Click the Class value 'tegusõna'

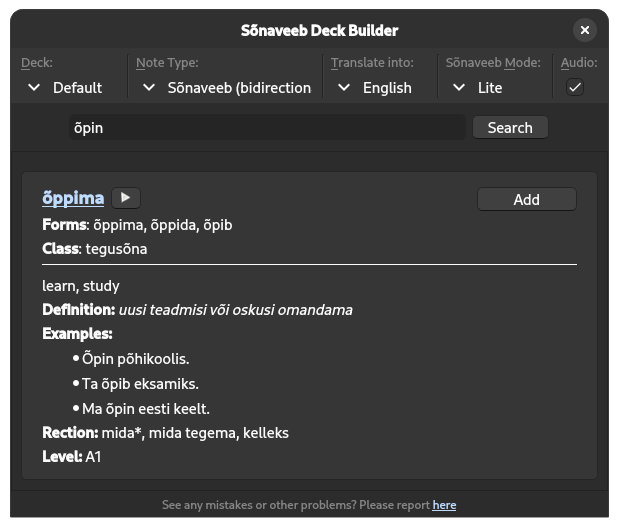point(116,249)
